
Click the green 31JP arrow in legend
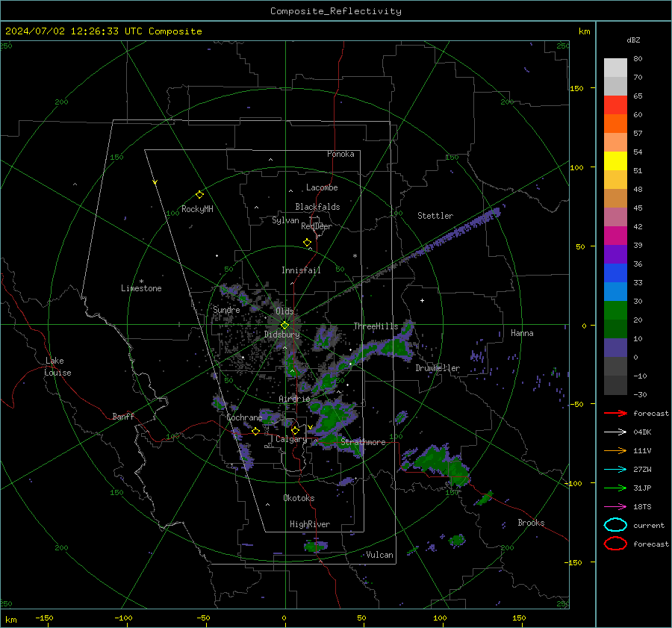615,488
